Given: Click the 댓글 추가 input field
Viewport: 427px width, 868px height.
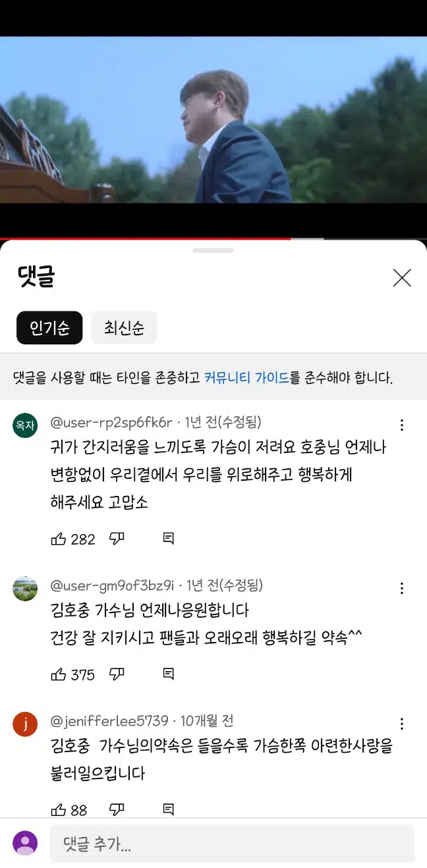Looking at the screenshot, I should tap(232, 844).
